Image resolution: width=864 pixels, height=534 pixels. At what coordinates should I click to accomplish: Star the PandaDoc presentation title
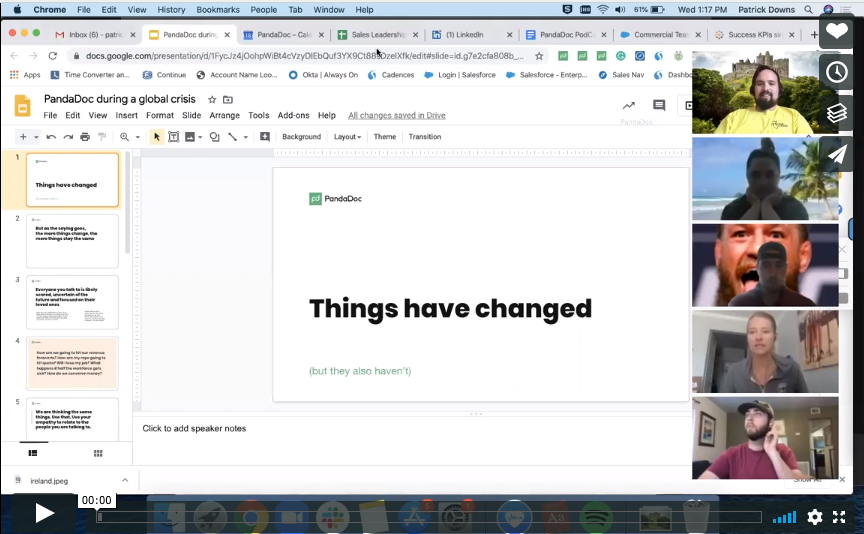[212, 100]
